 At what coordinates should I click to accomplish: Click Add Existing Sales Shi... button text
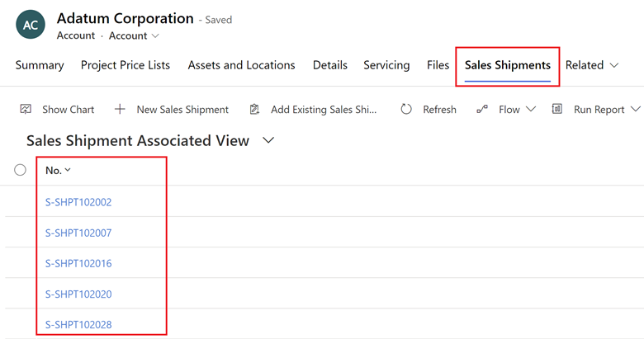click(324, 110)
